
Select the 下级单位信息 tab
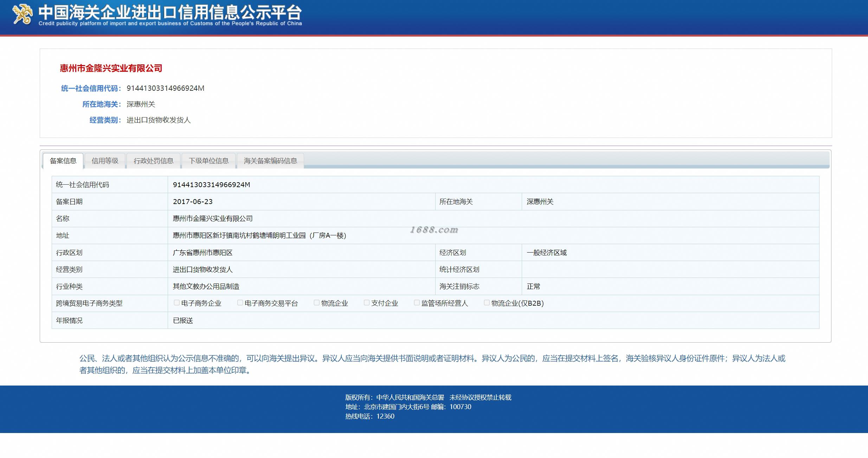tap(208, 161)
